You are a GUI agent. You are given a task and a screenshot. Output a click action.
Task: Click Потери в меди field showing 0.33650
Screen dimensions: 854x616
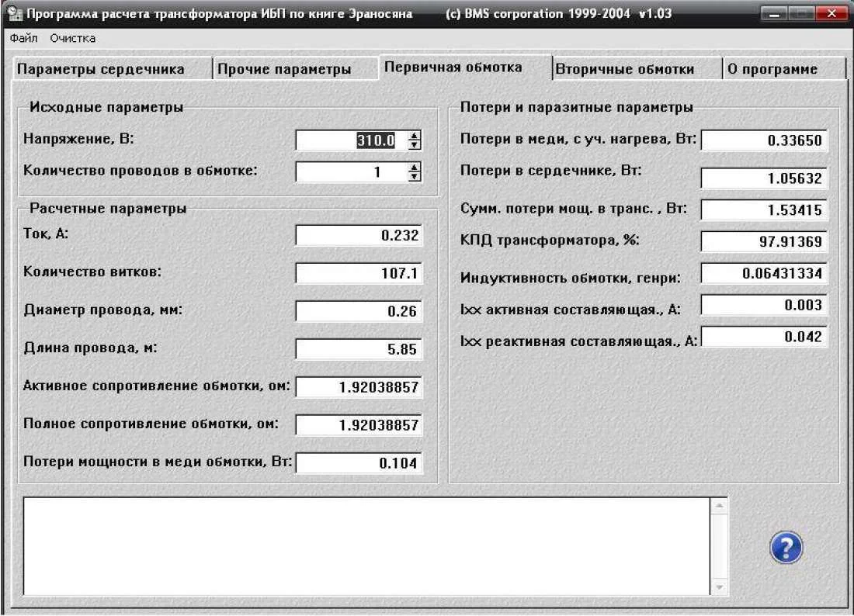(x=764, y=140)
